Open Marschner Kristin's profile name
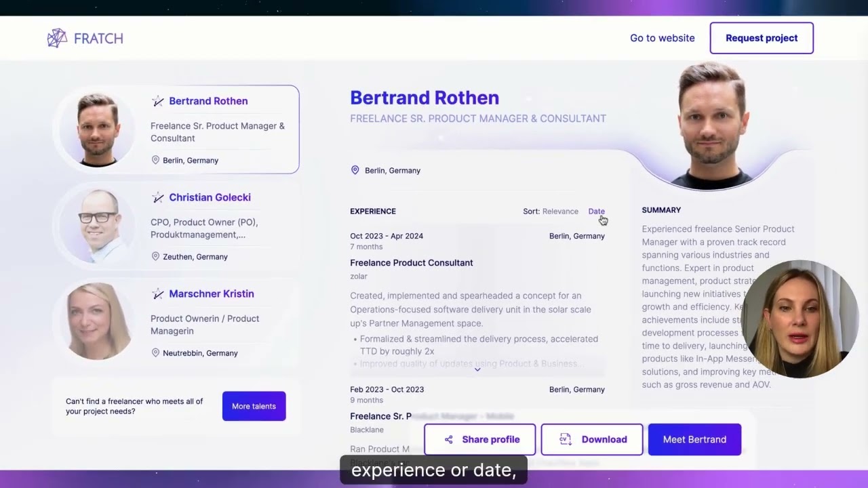Image resolution: width=868 pixels, height=488 pixels. [212, 293]
